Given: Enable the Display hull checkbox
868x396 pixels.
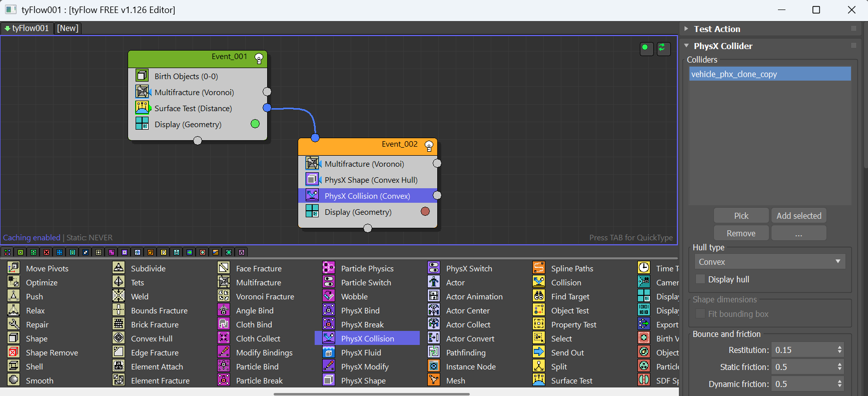Looking at the screenshot, I should 700,279.
